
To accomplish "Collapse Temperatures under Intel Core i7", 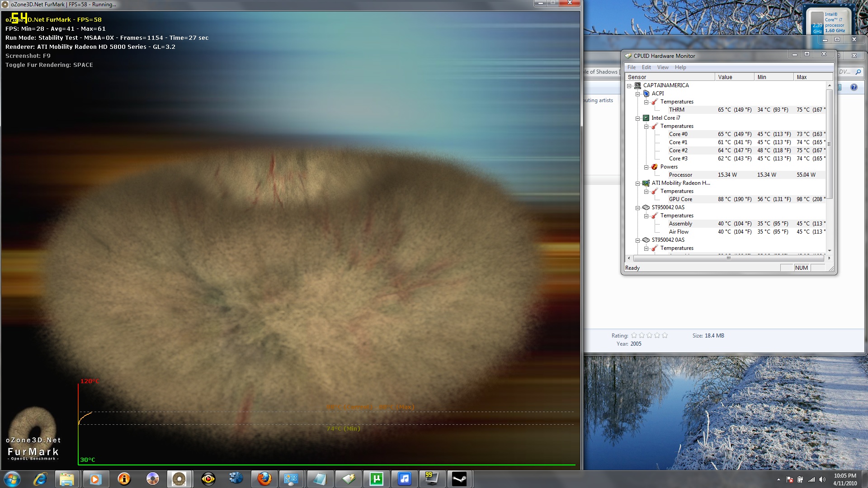I will [x=646, y=127].
